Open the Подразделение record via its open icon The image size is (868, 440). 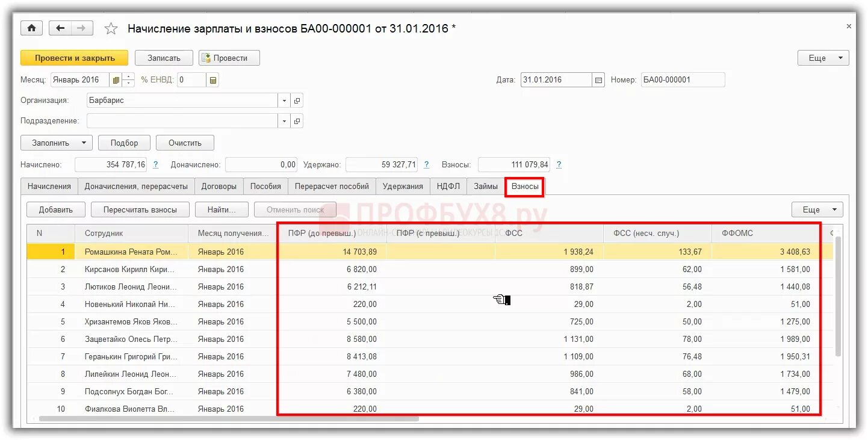click(297, 121)
